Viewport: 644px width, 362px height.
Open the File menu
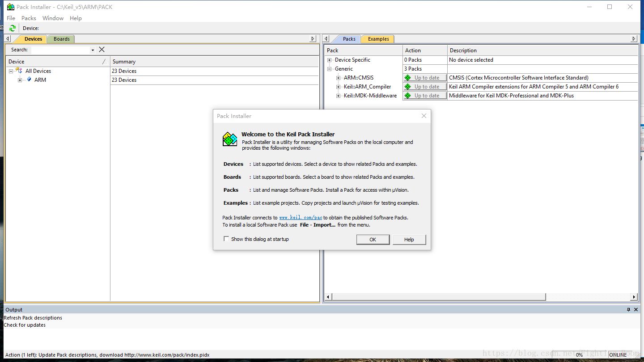tap(11, 18)
